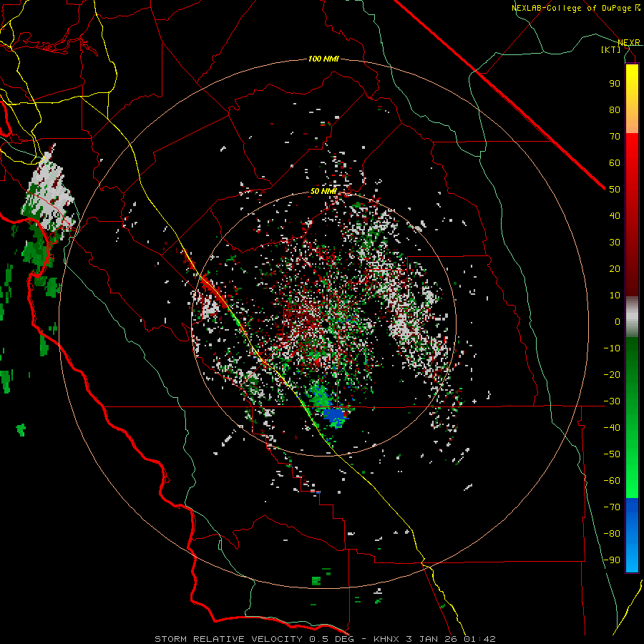Click the blue inbound velocity blob south of radar
Viewport: 644px width, 644px height.
(x=335, y=416)
